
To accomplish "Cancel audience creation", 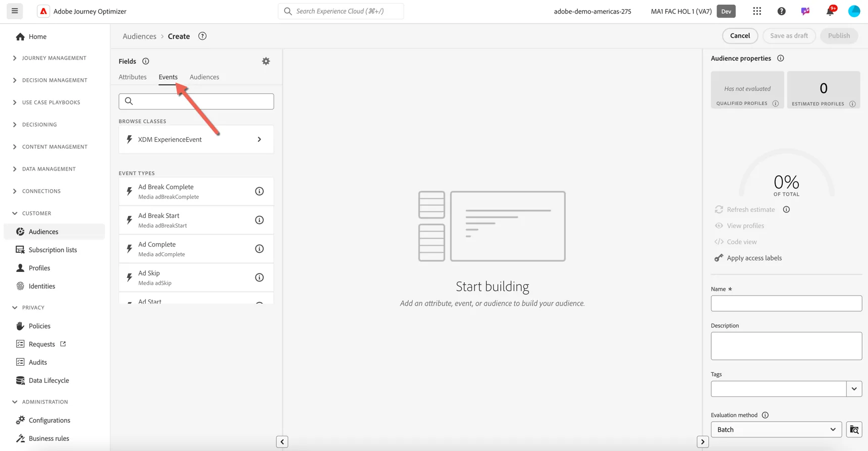I will (x=740, y=36).
